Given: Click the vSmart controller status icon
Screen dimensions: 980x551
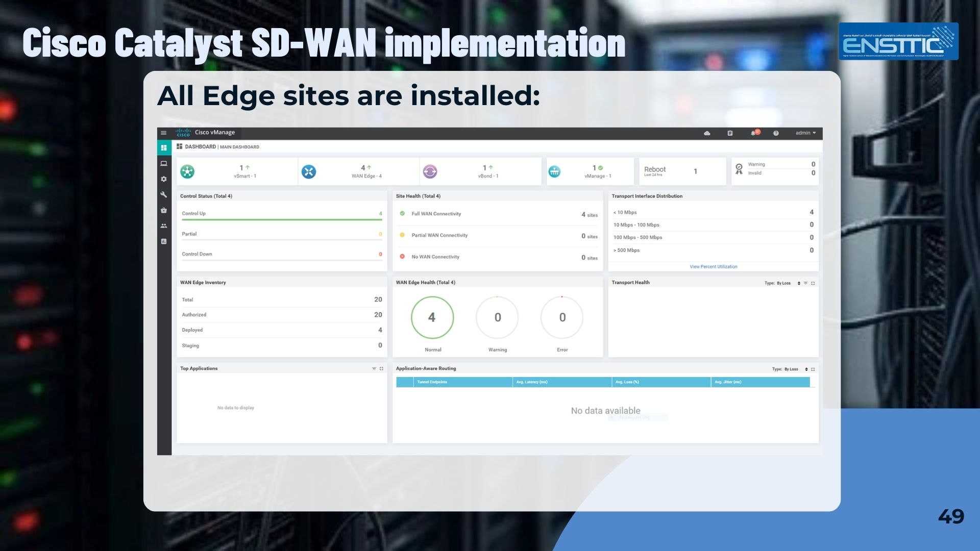Looking at the screenshot, I should 188,171.
